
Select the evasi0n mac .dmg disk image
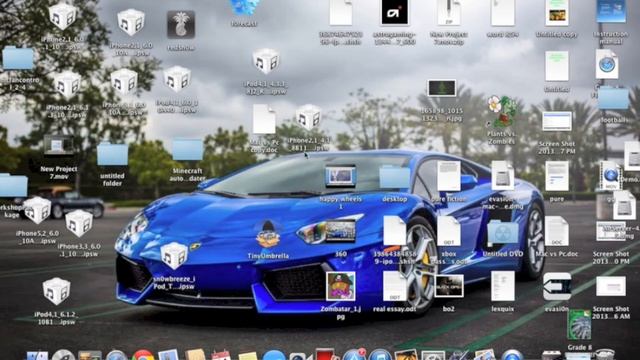(x=502, y=176)
